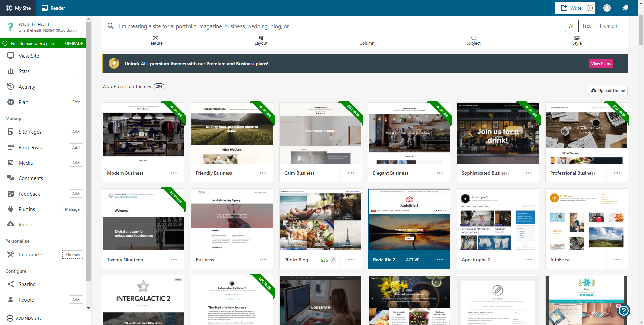The image size is (644, 325).
Task: Open View Site in the sidebar
Action: [43, 56]
